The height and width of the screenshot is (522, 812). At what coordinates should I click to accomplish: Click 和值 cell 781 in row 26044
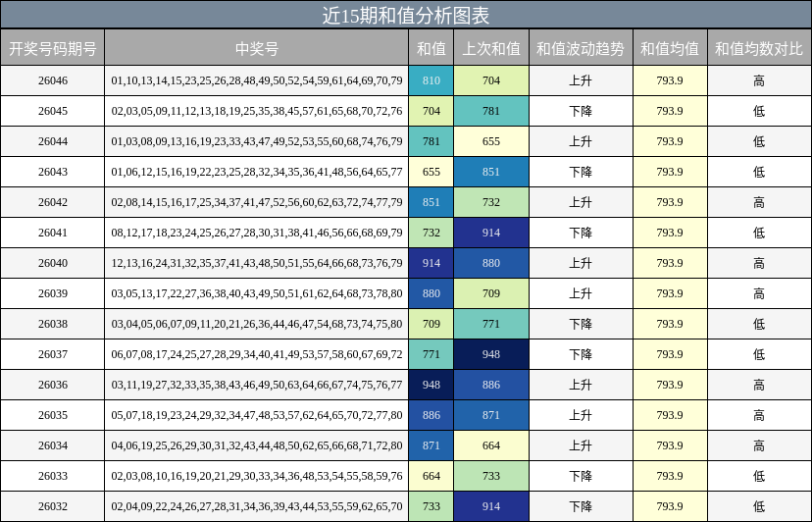(x=431, y=141)
